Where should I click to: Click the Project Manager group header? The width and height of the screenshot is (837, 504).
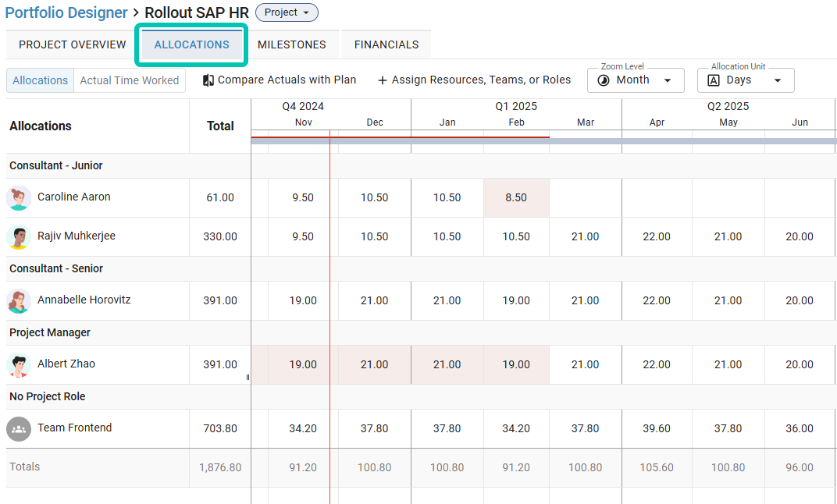[x=50, y=333]
